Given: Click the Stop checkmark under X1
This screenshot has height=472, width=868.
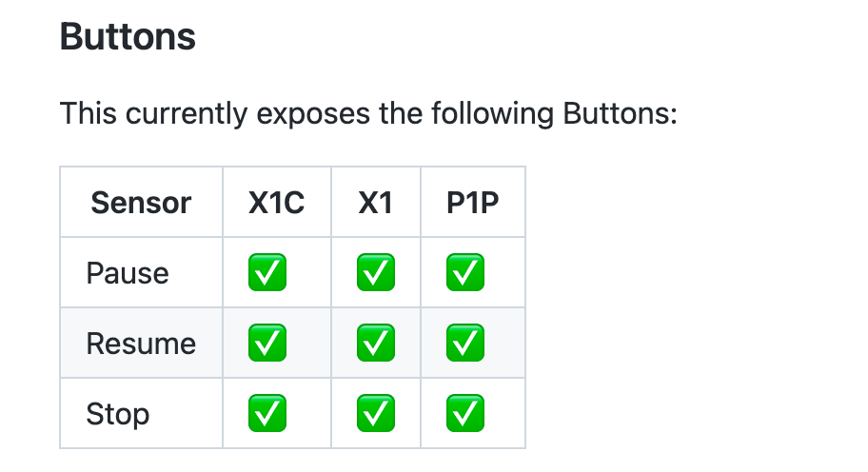Looking at the screenshot, I should tap(376, 413).
